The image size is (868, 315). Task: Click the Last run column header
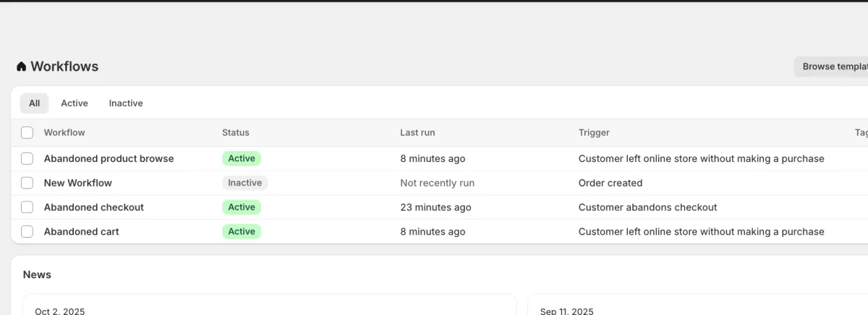tap(417, 132)
